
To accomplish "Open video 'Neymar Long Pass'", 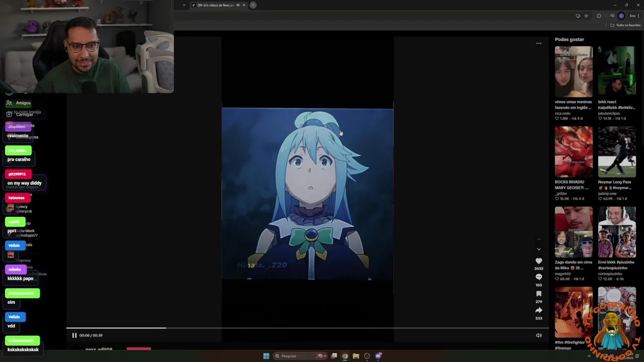I will pyautogui.click(x=617, y=152).
